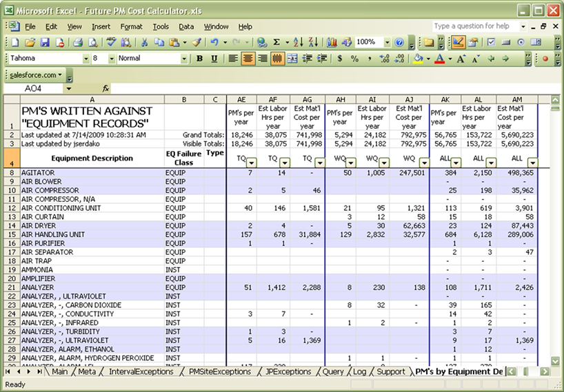
Task: Open the Font Color red A swatch
Action: (x=439, y=59)
